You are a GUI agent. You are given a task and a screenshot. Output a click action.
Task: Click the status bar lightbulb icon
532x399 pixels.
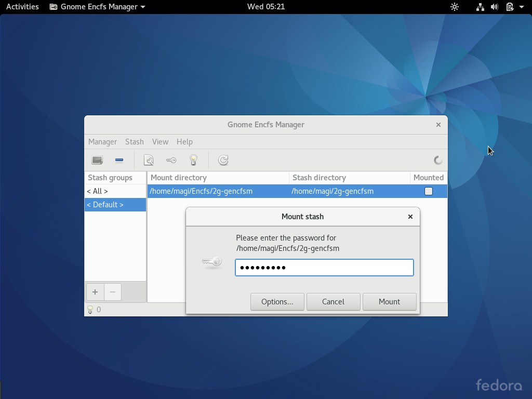tap(90, 310)
